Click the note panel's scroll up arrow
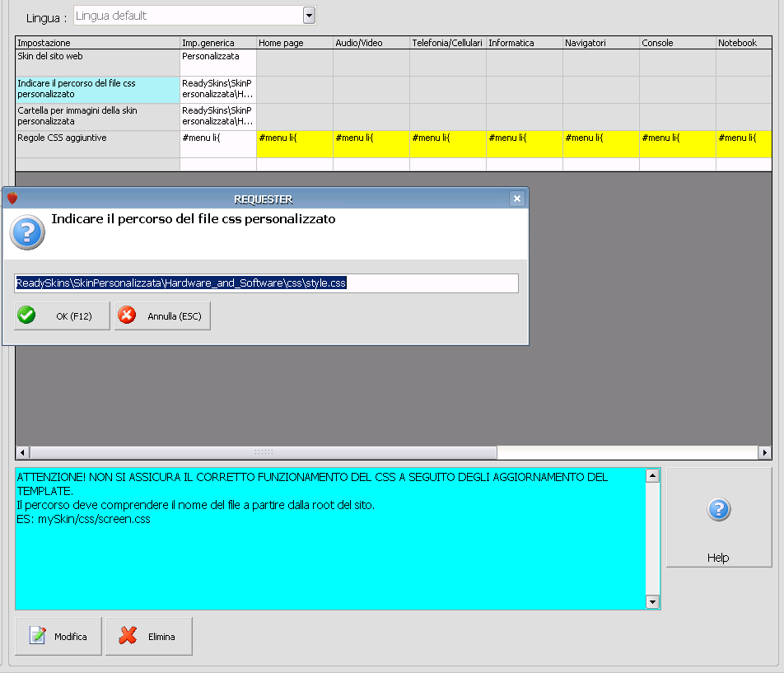The height and width of the screenshot is (673, 784). [x=652, y=475]
